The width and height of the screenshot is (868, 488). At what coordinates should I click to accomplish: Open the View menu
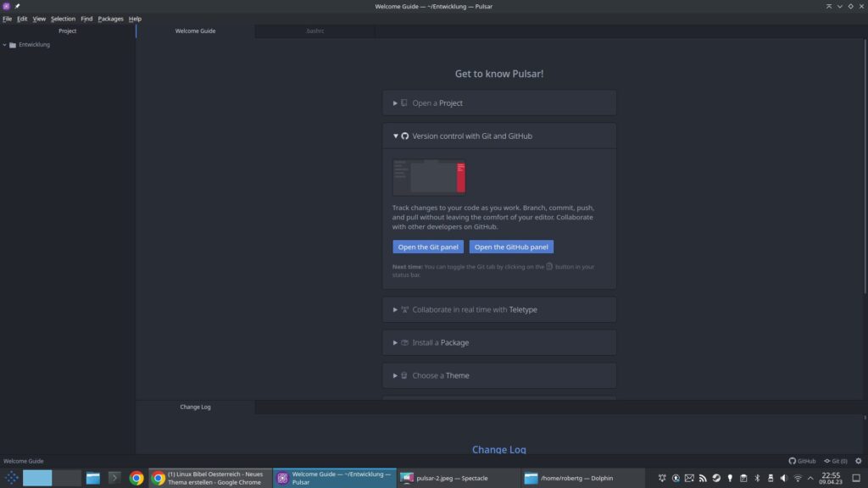pos(39,19)
